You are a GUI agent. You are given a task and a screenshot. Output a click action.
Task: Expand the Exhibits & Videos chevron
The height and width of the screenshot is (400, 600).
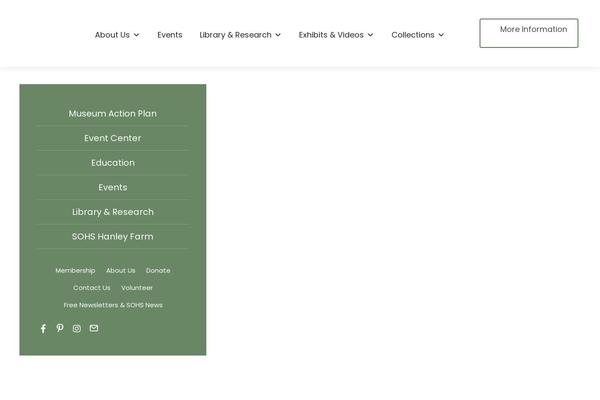370,35
